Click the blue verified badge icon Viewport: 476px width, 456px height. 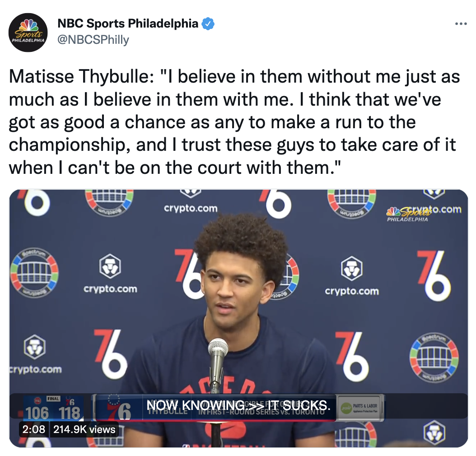pos(208,23)
